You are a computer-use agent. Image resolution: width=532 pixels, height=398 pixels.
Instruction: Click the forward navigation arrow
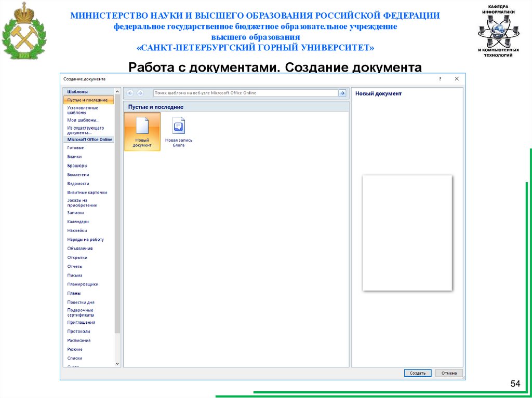[140, 93]
